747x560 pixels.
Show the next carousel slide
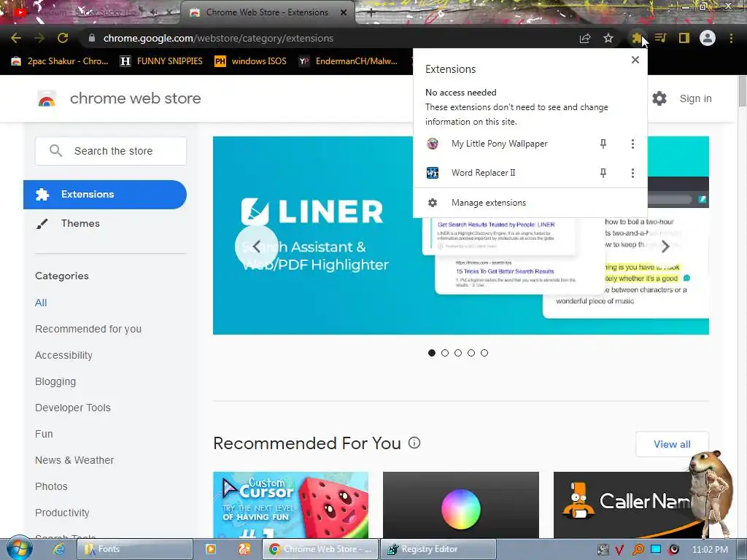click(x=665, y=246)
